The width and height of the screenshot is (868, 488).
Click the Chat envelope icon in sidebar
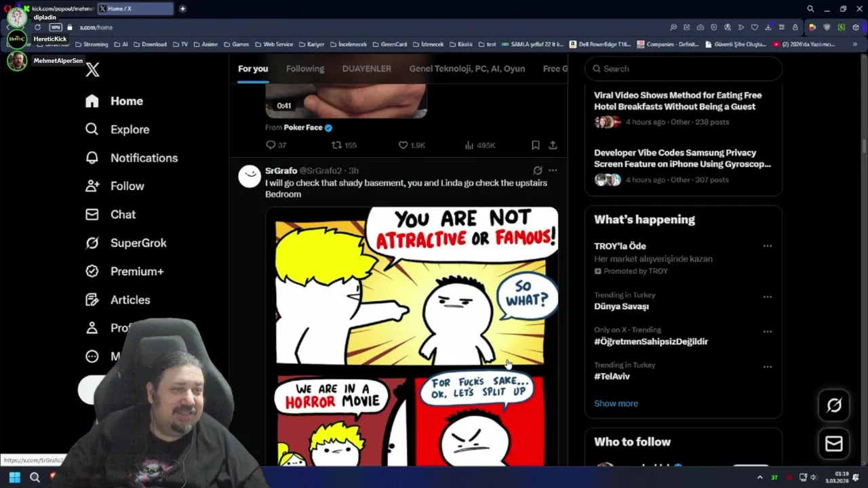point(92,215)
